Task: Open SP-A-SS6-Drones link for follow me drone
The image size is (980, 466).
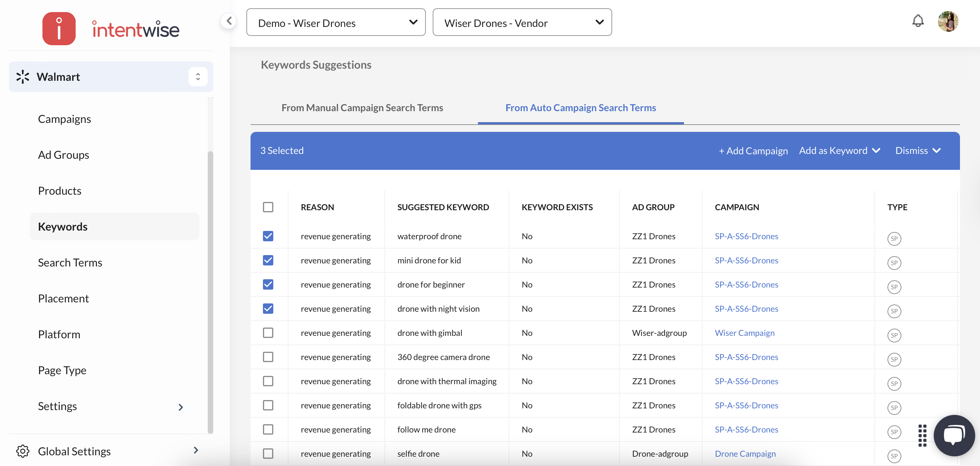Action: point(746,429)
